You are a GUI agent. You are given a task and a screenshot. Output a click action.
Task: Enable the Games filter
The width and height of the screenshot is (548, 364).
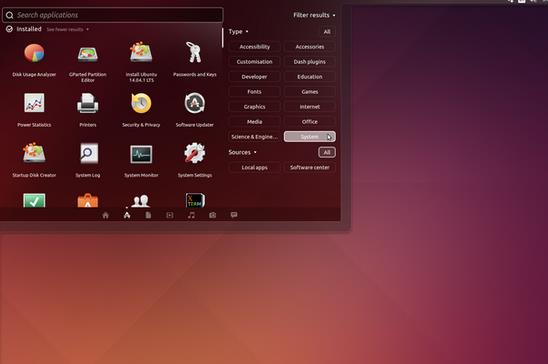310,92
